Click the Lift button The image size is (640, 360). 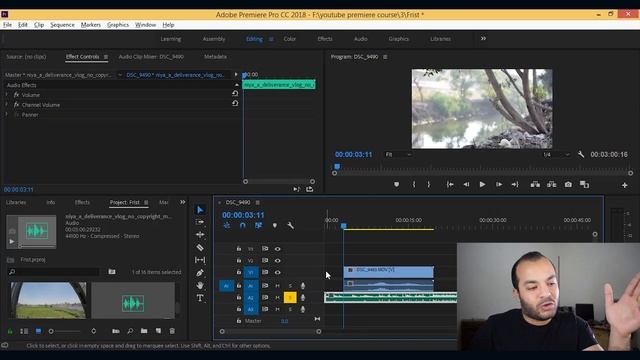pos(535,184)
